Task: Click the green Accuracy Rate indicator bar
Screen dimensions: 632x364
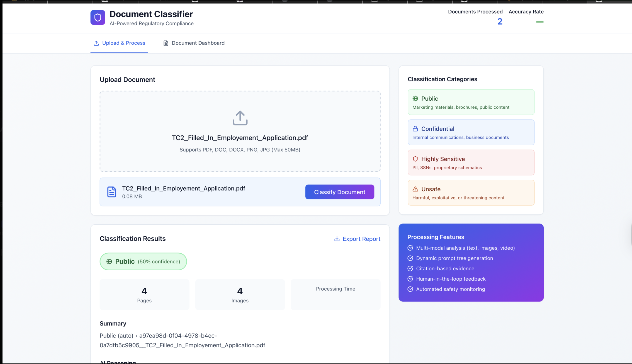Action: (539, 22)
